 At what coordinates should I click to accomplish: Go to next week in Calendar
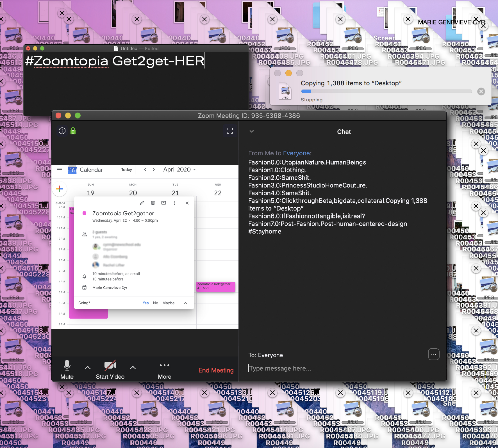(154, 170)
